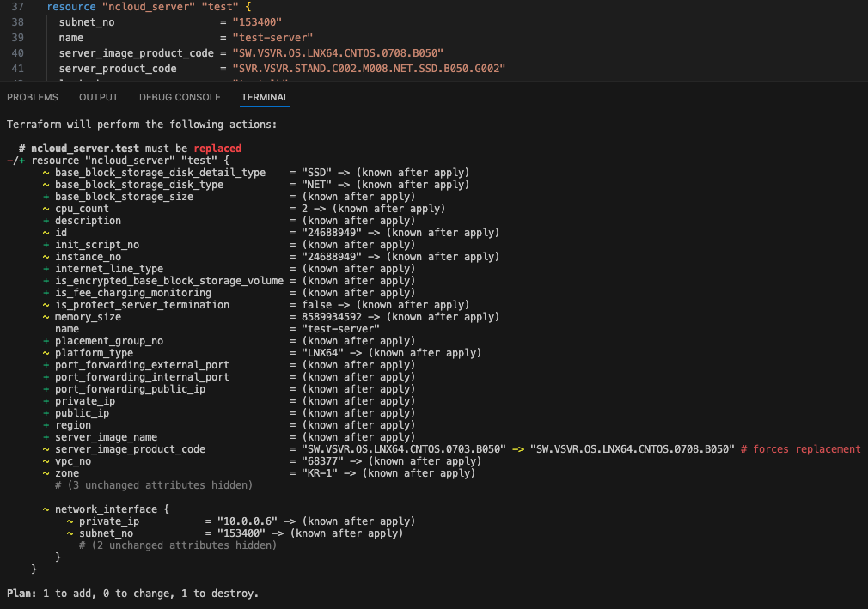This screenshot has height=609, width=868.
Task: Click the server_image_product_code value in editor
Action: click(x=338, y=53)
